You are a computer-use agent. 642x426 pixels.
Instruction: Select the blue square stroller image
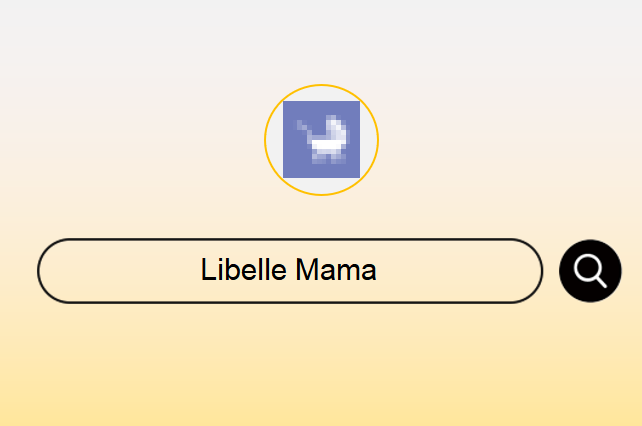pyautogui.click(x=321, y=140)
